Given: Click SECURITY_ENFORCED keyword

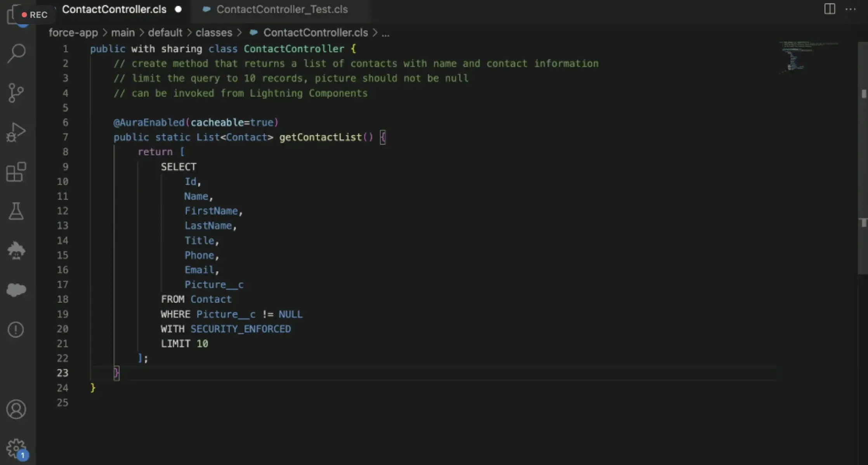Looking at the screenshot, I should (x=241, y=329).
